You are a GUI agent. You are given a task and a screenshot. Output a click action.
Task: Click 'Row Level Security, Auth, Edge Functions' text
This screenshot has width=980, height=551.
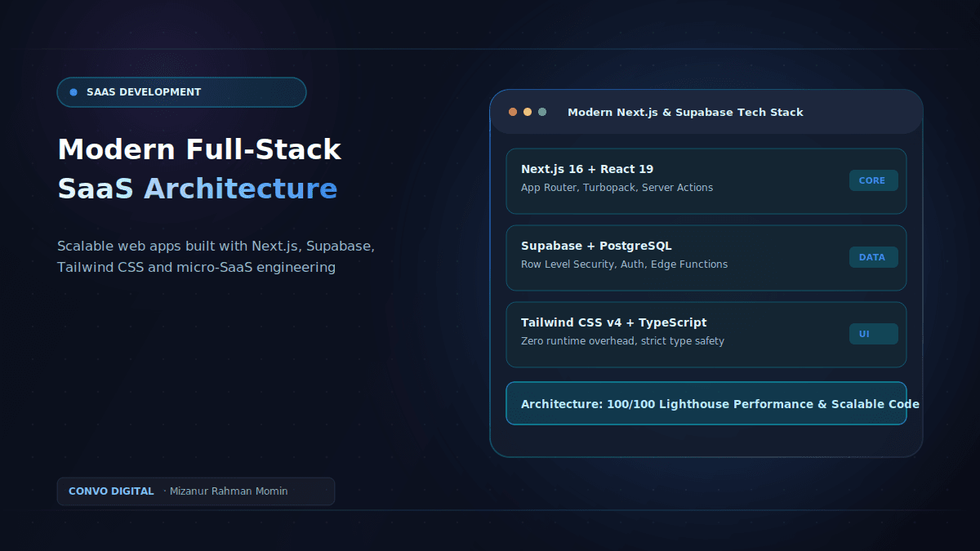(x=624, y=264)
